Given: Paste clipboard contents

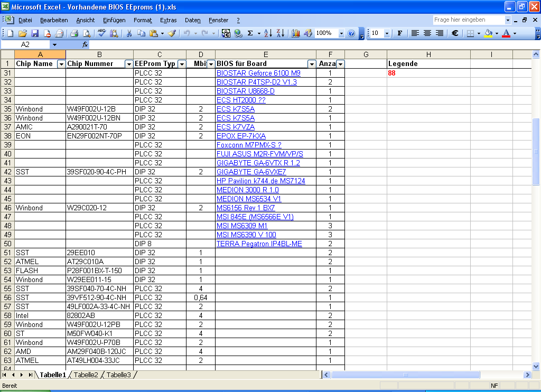Looking at the screenshot, I should click(x=154, y=33).
